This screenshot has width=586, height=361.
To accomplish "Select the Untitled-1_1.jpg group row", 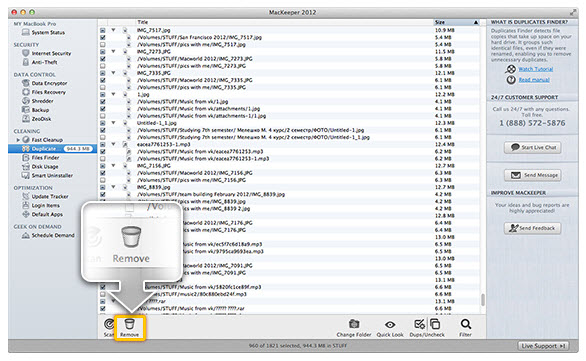I will tap(289, 123).
